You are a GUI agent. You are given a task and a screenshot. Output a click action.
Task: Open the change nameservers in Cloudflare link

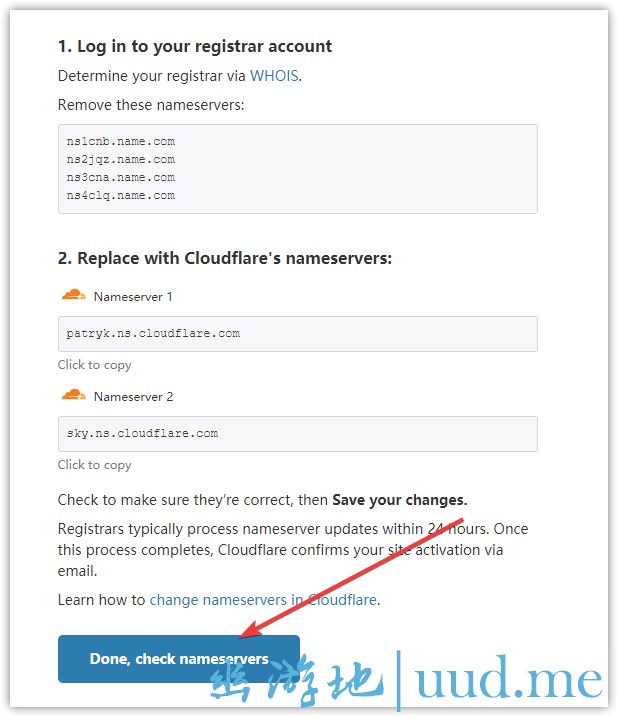(263, 600)
